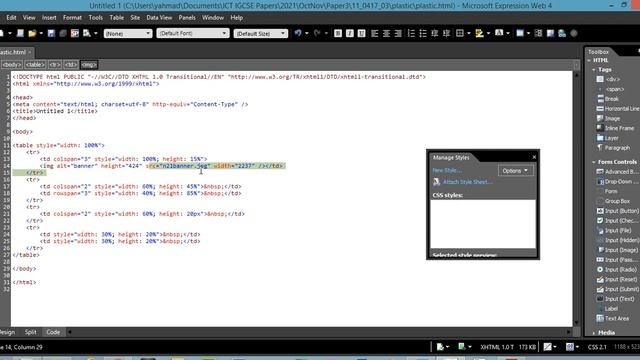Toggle Bold formatting
Viewport: 640px width, 360px height.
tap(338, 33)
